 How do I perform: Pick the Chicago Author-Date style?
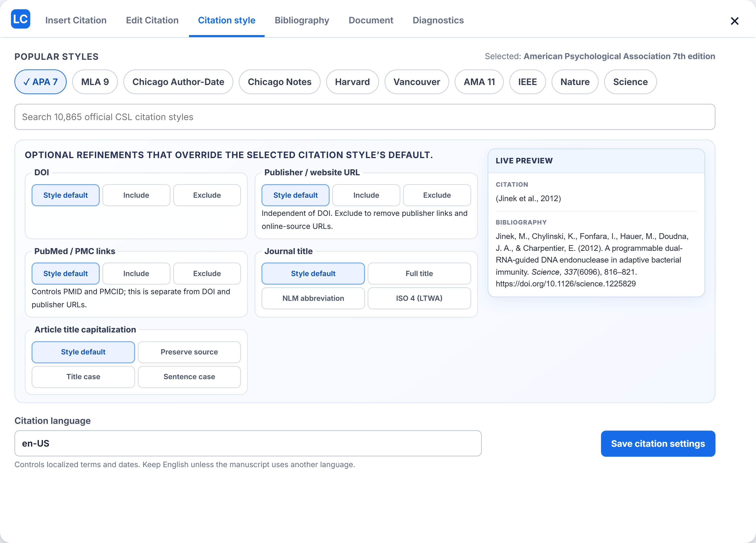[x=178, y=82]
